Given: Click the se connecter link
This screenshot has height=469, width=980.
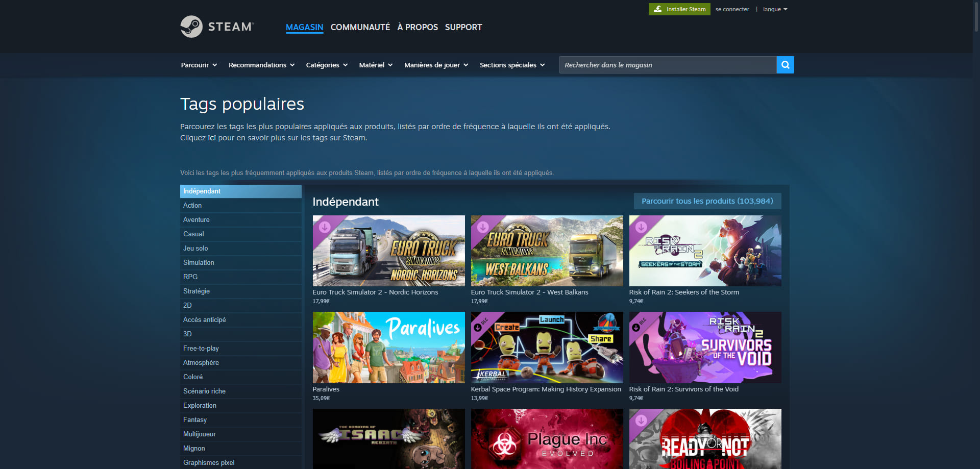Looking at the screenshot, I should click(x=732, y=9).
